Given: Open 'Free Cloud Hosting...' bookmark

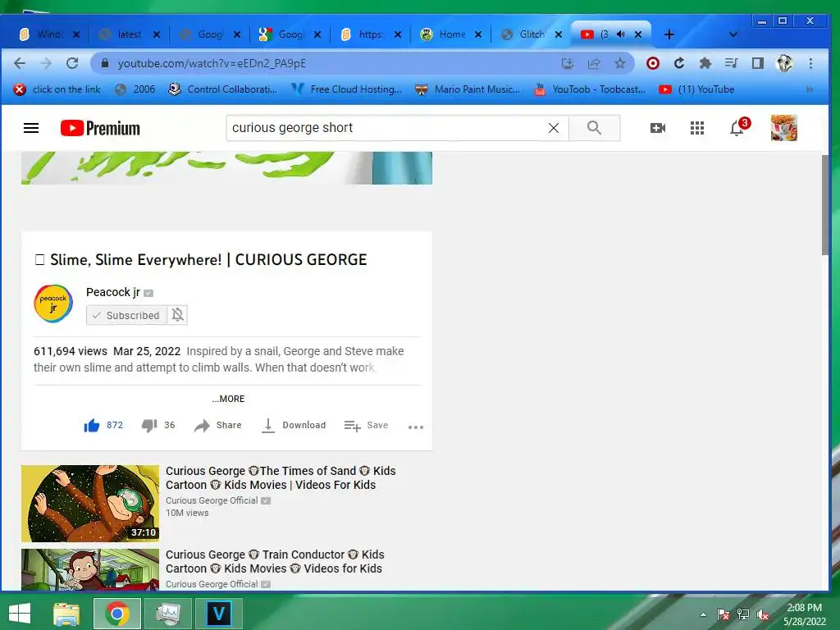Looking at the screenshot, I should pos(347,89).
